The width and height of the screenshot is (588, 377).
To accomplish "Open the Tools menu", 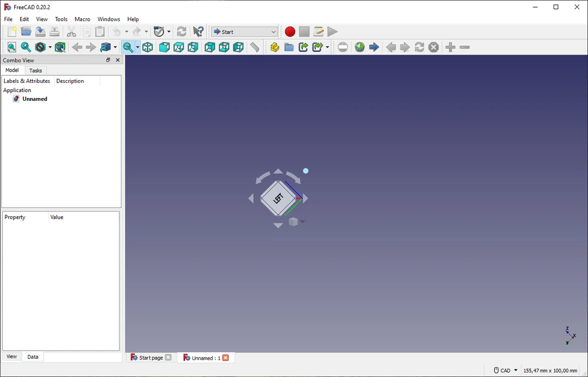I will (x=61, y=19).
